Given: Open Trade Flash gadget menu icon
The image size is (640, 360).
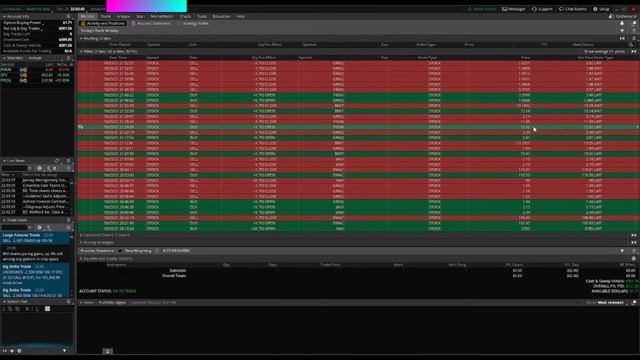Looking at the screenshot, I should [x=68, y=220].
